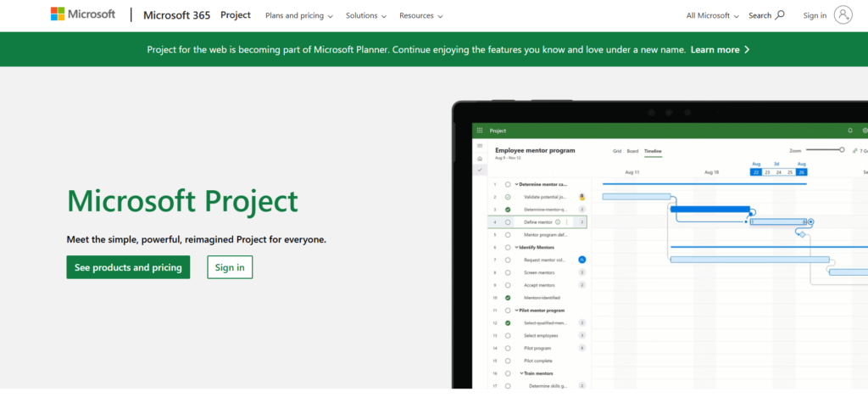Click the arrow chevron after Learn more
This screenshot has width=868, height=403.
(x=747, y=49)
